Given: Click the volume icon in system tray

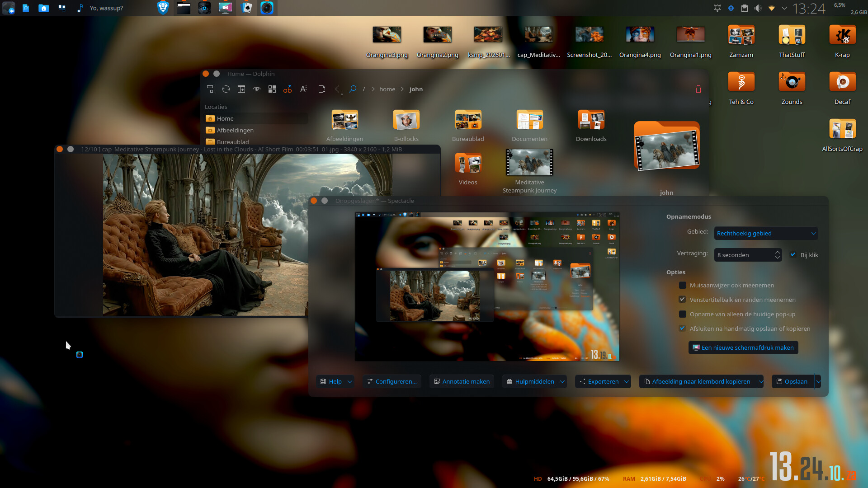Looking at the screenshot, I should pos(758,8).
